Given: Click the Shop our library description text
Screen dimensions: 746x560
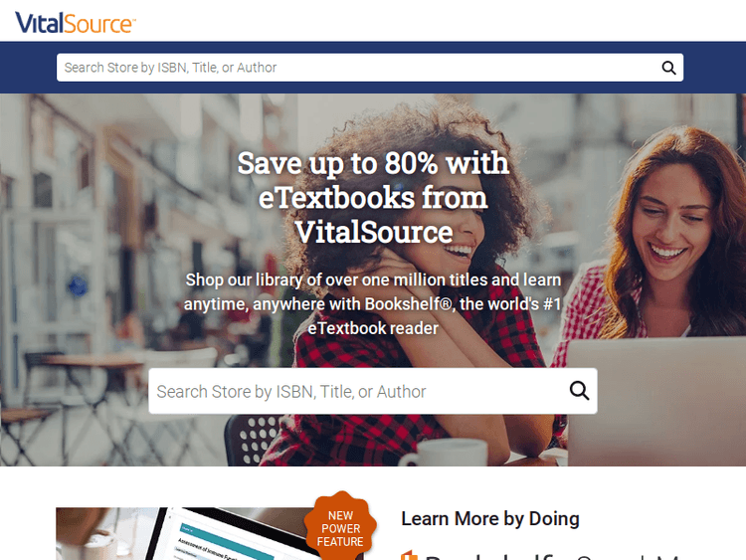Looking at the screenshot, I should (373, 304).
